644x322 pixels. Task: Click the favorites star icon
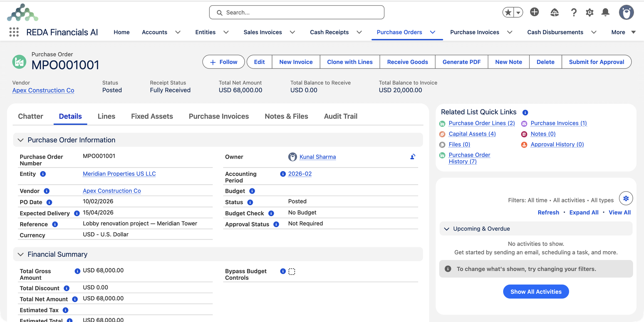(508, 12)
